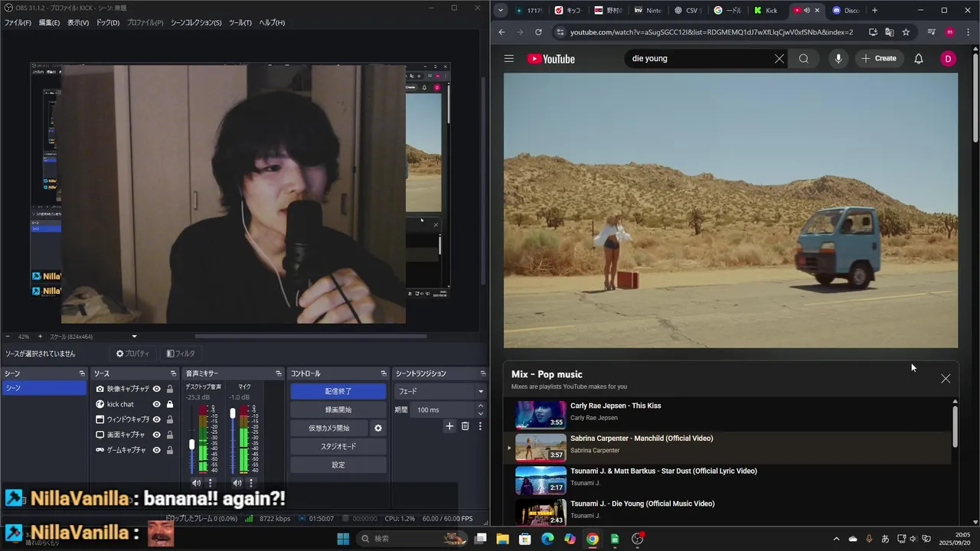Open OBS ツール(T) menu
Image resolution: width=980 pixels, height=551 pixels.
[x=240, y=23]
